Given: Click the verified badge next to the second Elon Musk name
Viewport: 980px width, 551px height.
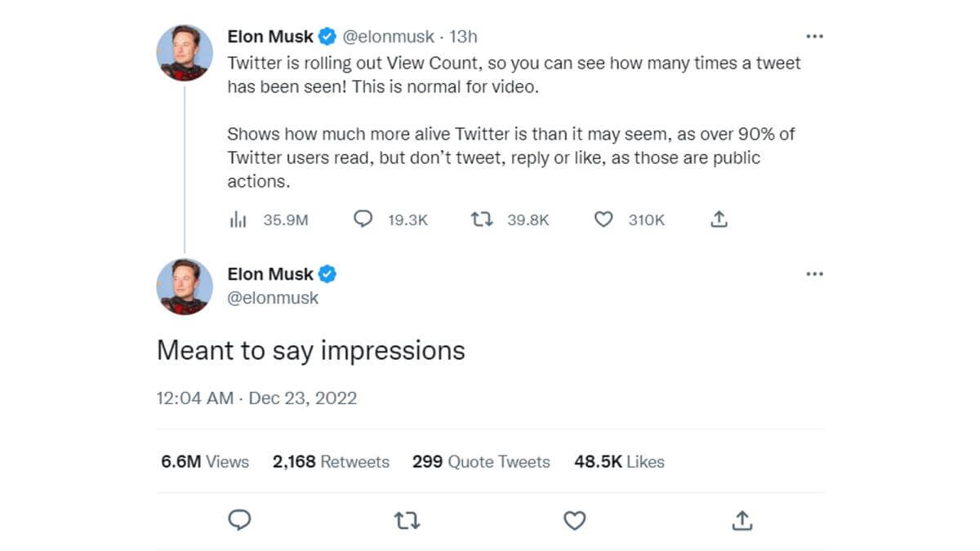Looking at the screenshot, I should pyautogui.click(x=327, y=274).
